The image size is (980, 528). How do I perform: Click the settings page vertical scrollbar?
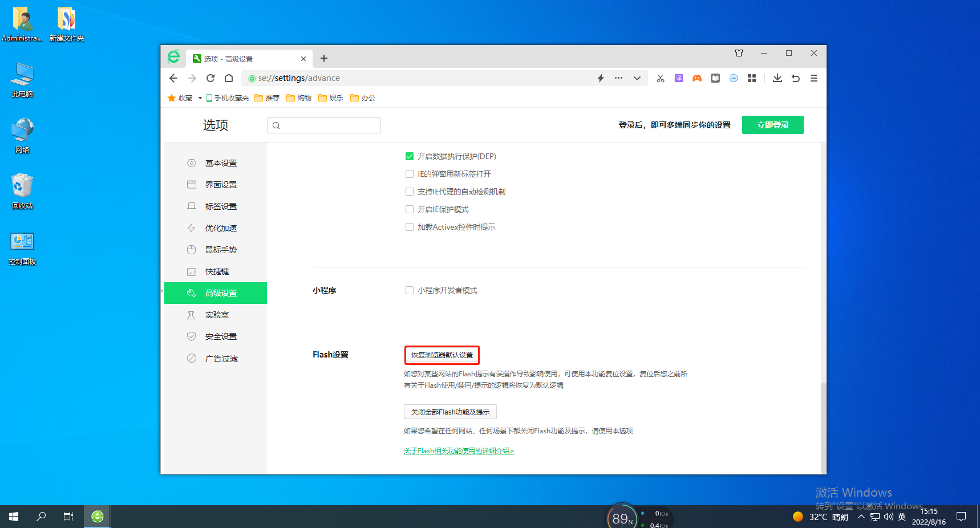tap(823, 428)
